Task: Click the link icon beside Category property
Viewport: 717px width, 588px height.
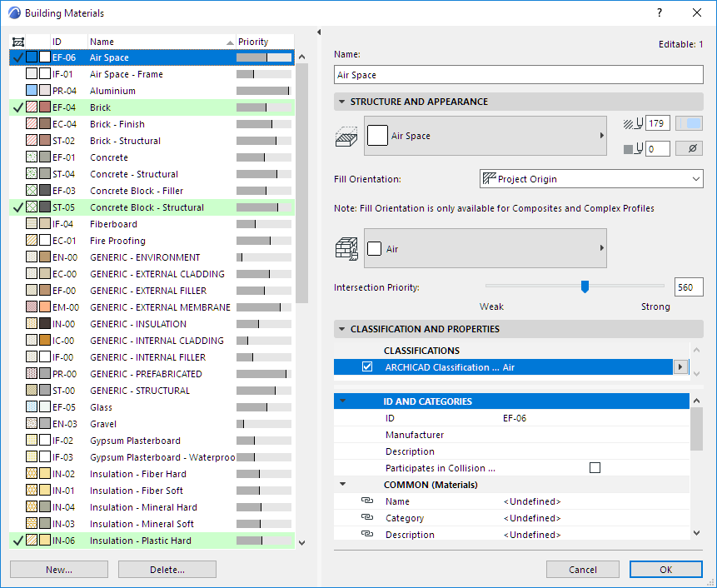Action: 367,518
